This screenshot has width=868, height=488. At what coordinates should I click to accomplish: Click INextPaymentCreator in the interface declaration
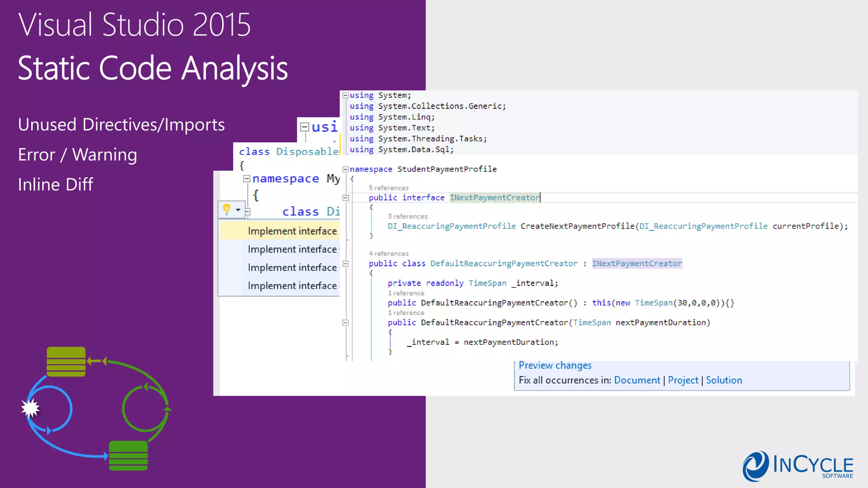coord(495,198)
